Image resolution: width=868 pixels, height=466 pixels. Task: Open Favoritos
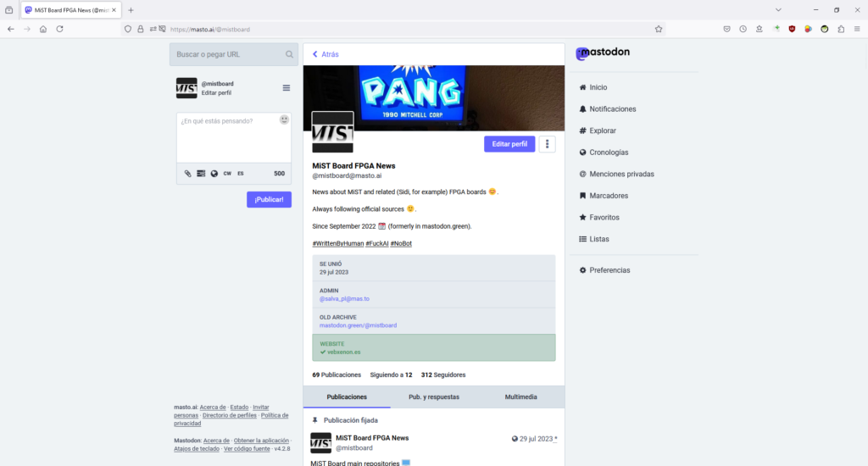click(x=599, y=218)
